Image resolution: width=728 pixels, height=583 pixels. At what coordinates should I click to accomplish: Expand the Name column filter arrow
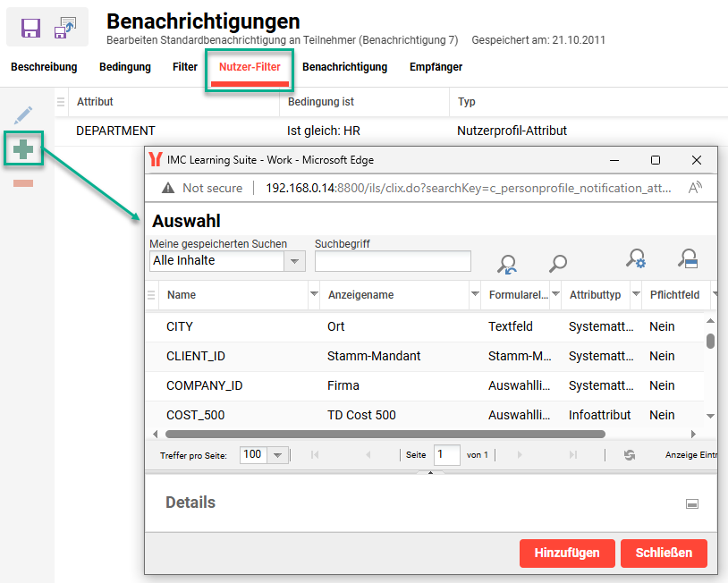[x=312, y=296]
